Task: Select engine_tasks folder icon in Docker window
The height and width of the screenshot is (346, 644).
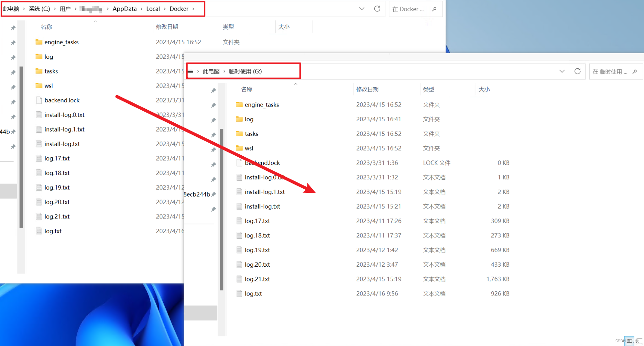Action: click(x=39, y=42)
